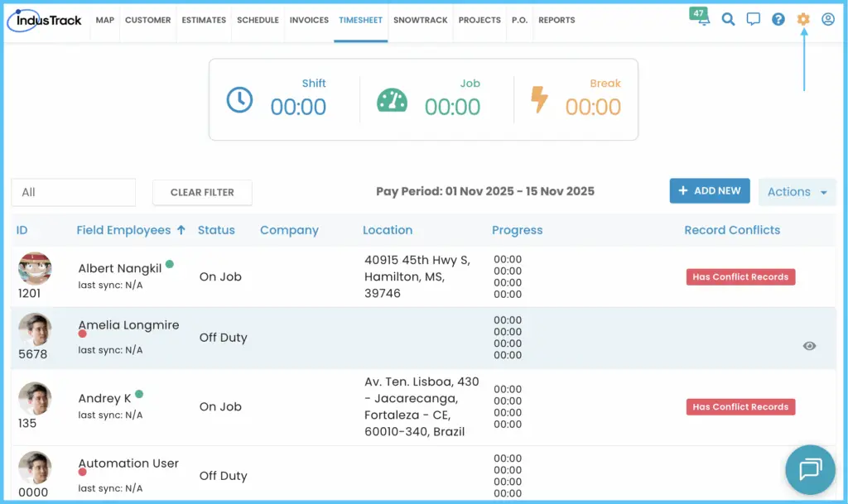Open the user profile icon
The image size is (848, 504).
(x=828, y=19)
